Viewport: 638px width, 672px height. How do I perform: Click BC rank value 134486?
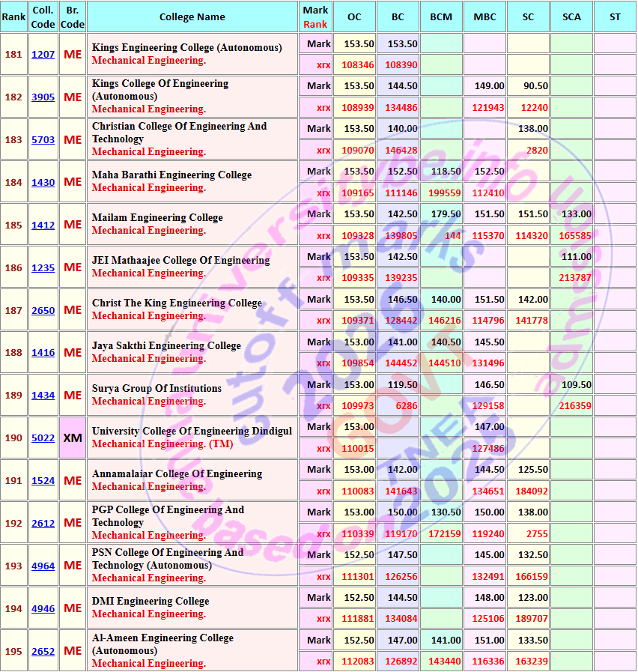[x=401, y=108]
